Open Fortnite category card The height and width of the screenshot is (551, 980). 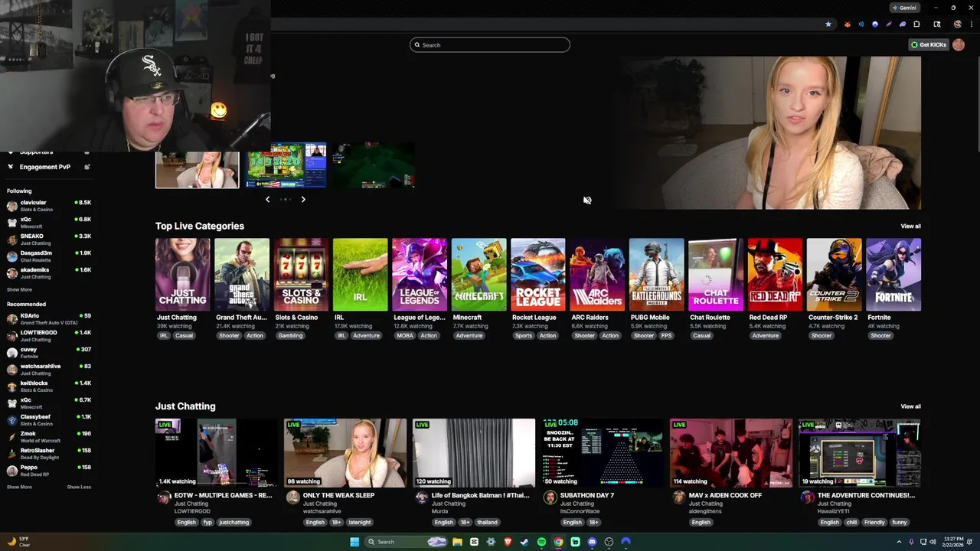[893, 275]
